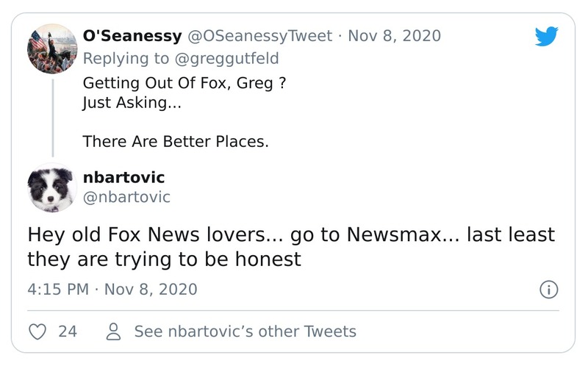Open the "Hey old Fox News lovers" tweet text
This screenshot has height=366, width=588.
tap(290, 247)
